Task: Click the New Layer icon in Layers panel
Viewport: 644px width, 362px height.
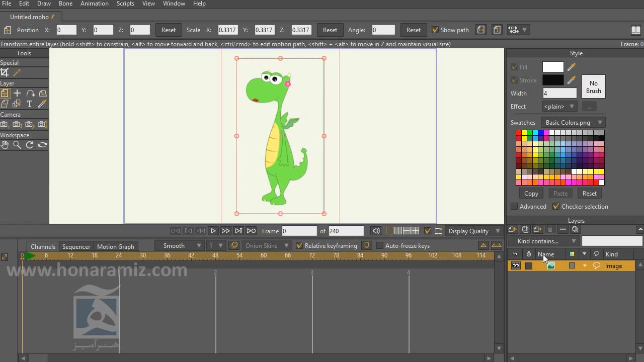Action: 513,229
